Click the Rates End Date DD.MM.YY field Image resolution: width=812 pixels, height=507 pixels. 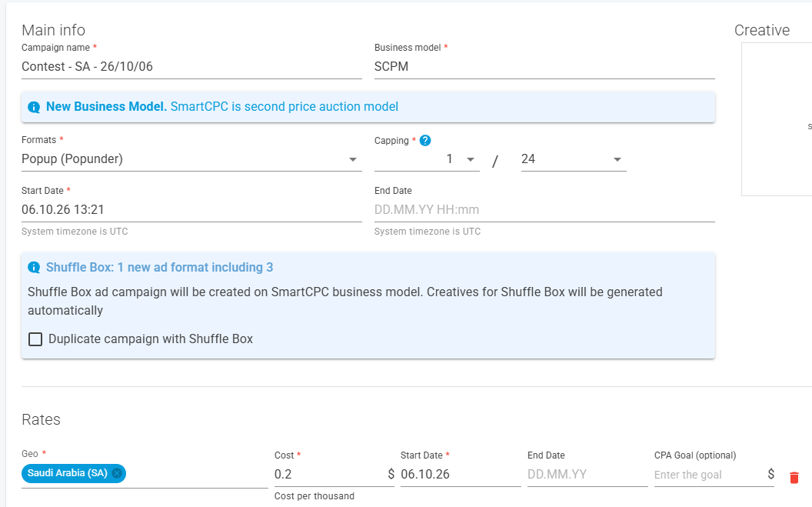[x=587, y=475]
